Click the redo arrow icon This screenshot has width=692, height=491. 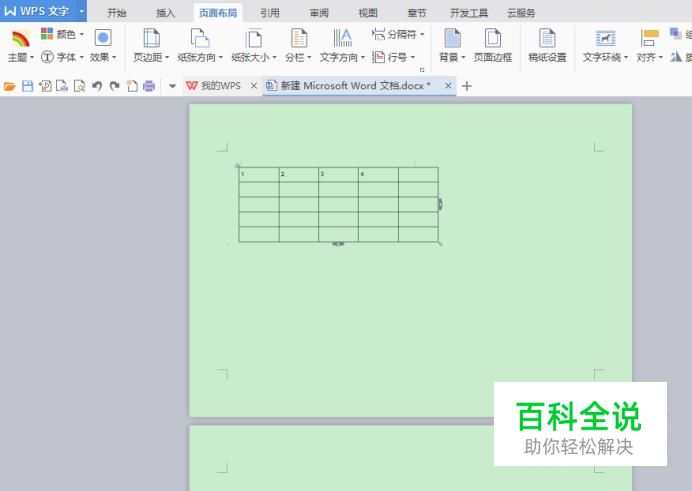(x=115, y=86)
